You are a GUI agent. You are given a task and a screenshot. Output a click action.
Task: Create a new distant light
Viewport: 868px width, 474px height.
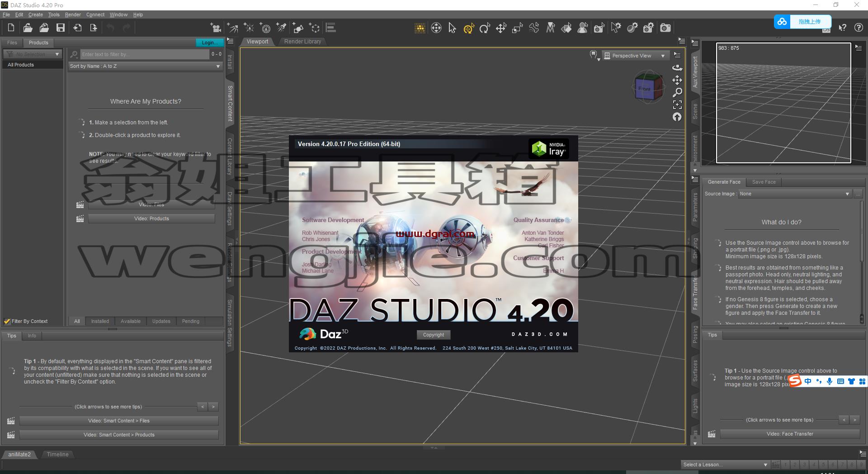(x=232, y=28)
